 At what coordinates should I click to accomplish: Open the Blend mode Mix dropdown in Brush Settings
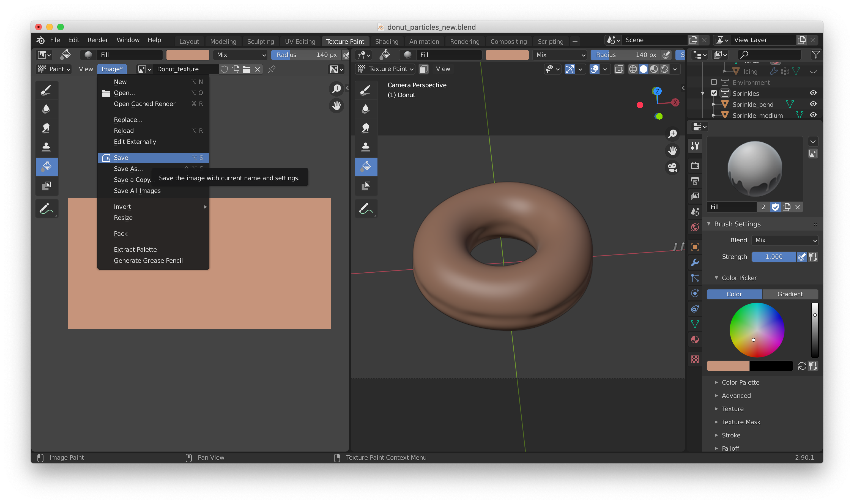coord(784,240)
